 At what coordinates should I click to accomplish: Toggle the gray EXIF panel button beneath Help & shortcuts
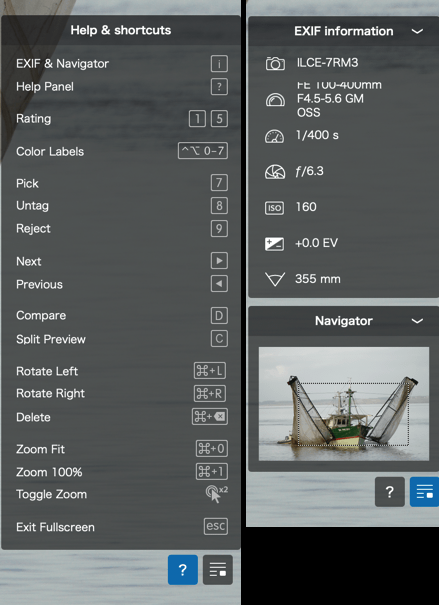pyautogui.click(x=218, y=570)
